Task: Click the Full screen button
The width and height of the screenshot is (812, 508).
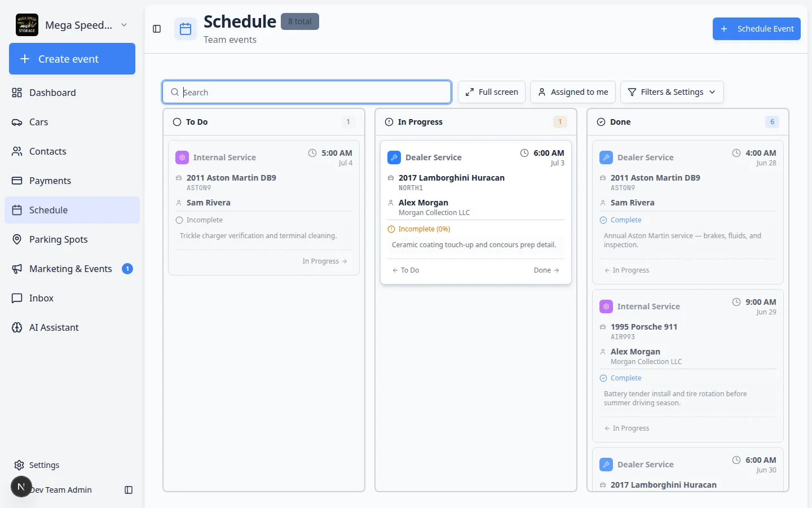Action: [x=492, y=92]
